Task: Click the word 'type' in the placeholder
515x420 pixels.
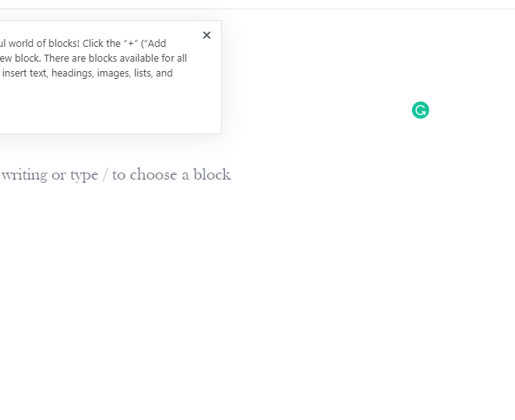Action: coord(84,176)
